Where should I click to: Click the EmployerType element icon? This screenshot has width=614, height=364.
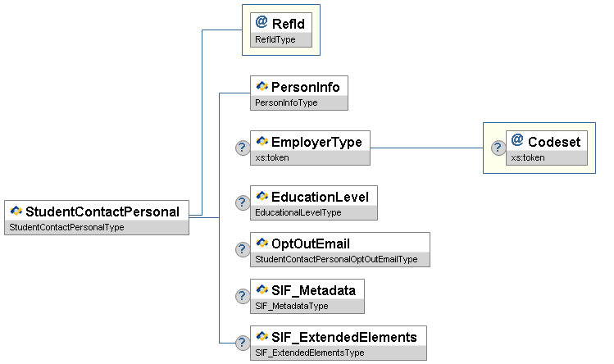[x=262, y=142]
